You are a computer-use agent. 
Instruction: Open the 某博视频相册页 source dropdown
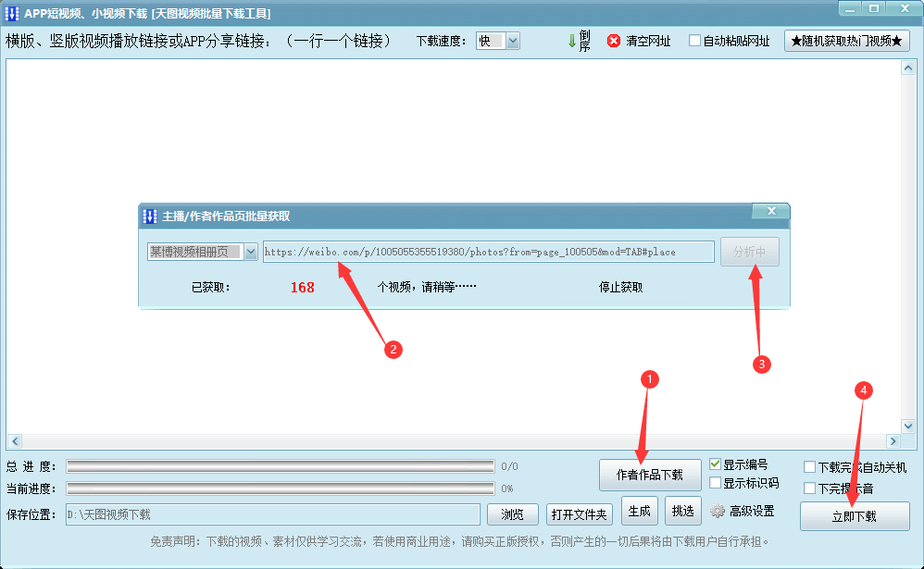251,252
